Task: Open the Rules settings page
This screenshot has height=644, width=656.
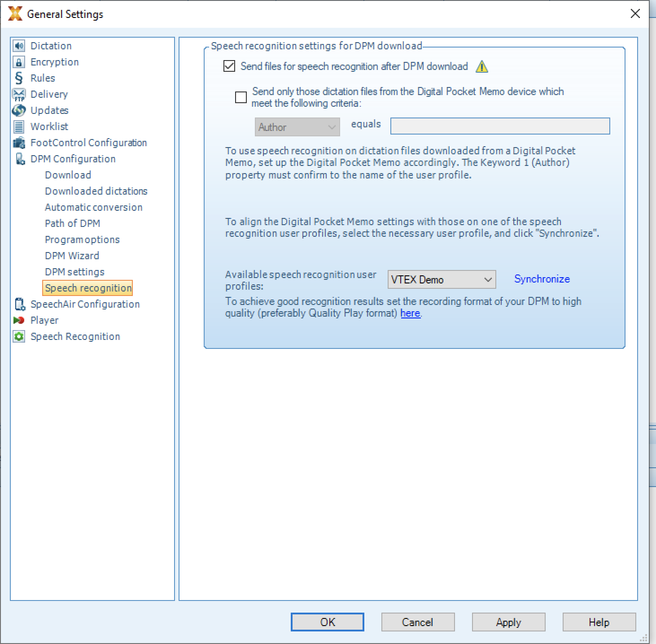Action: tap(43, 78)
